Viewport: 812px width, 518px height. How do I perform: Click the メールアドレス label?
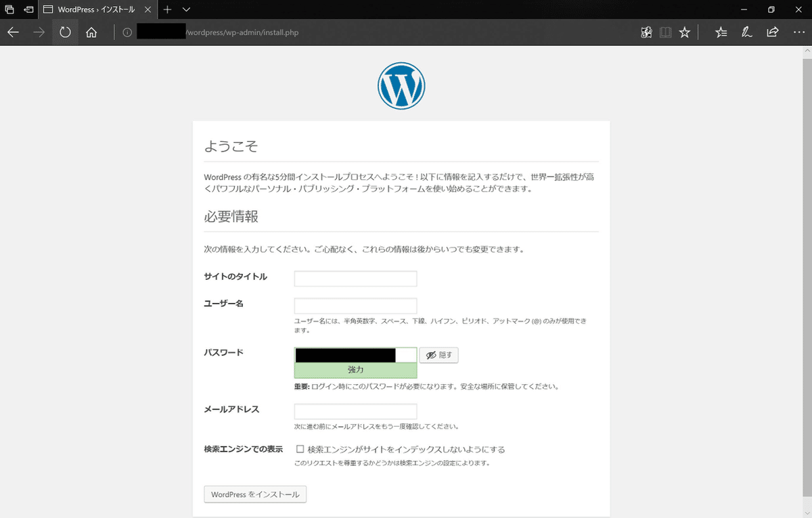pos(231,410)
